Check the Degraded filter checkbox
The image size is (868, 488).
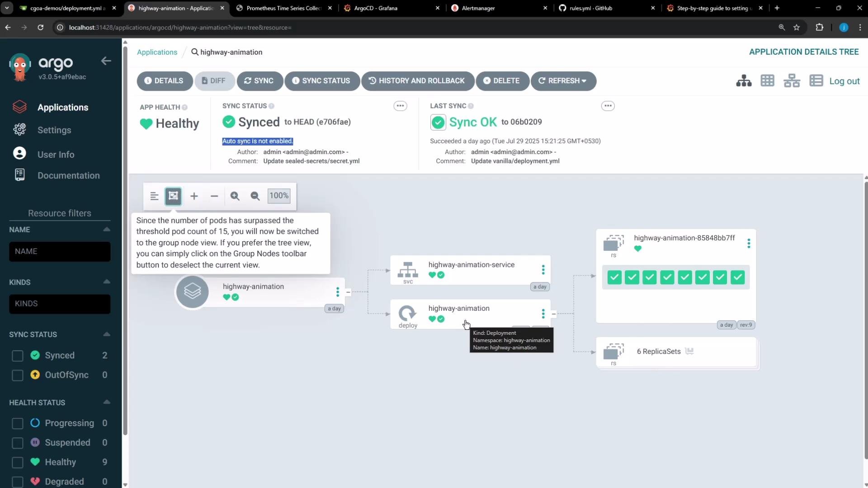[18, 482]
